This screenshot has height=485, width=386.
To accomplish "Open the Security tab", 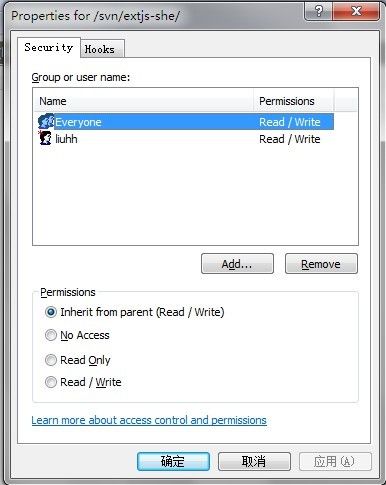I will [x=49, y=47].
